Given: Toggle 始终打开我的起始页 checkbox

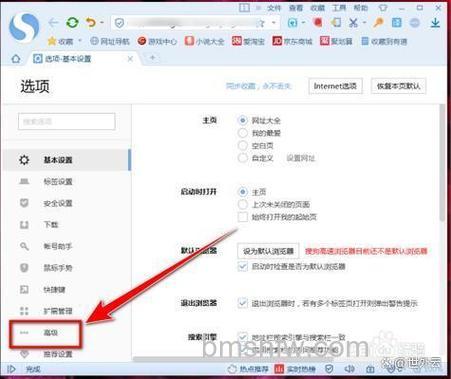Looking at the screenshot, I should (x=243, y=217).
